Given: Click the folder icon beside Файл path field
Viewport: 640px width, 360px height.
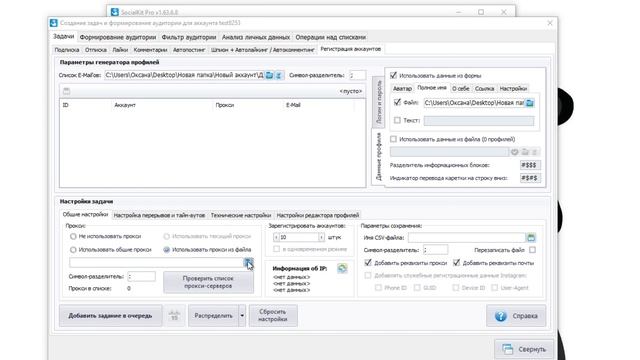Looking at the screenshot, I should pos(529,103).
